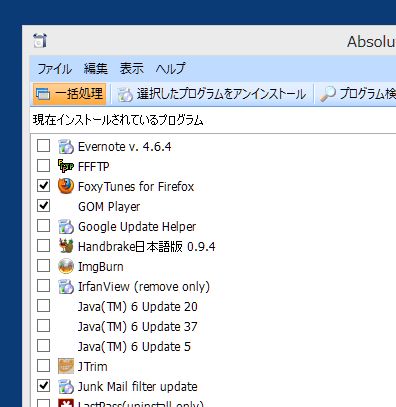Select the FoxyTunes for Firefox entry text

(136, 187)
